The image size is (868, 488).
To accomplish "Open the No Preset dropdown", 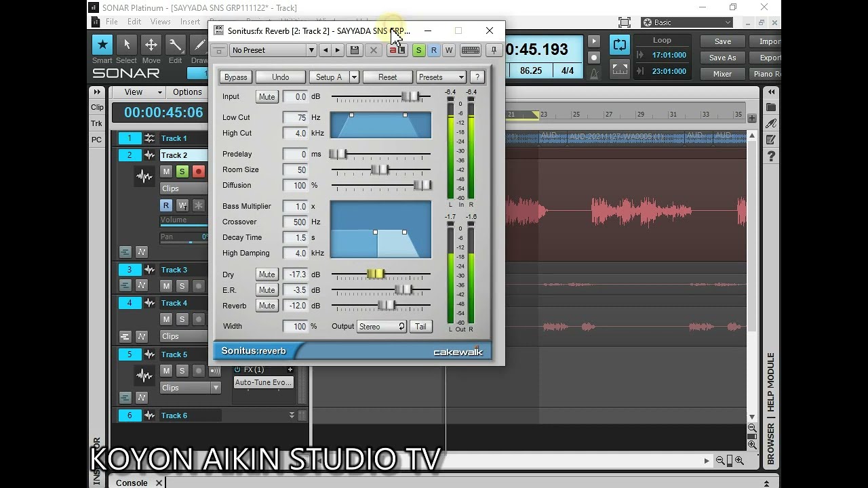I will pyautogui.click(x=273, y=50).
